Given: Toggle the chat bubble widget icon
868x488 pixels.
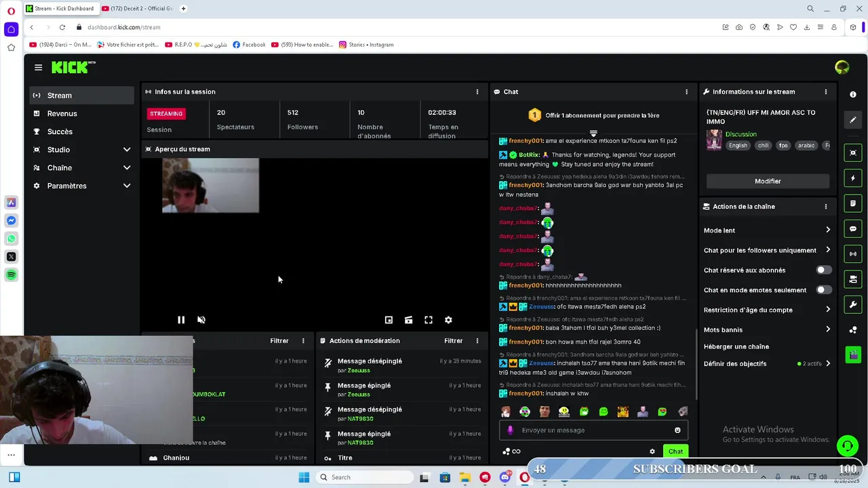Looking at the screenshot, I should coord(853,229).
